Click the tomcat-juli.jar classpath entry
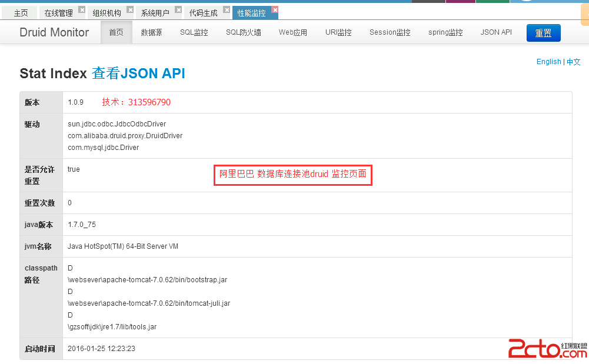 tap(149, 303)
